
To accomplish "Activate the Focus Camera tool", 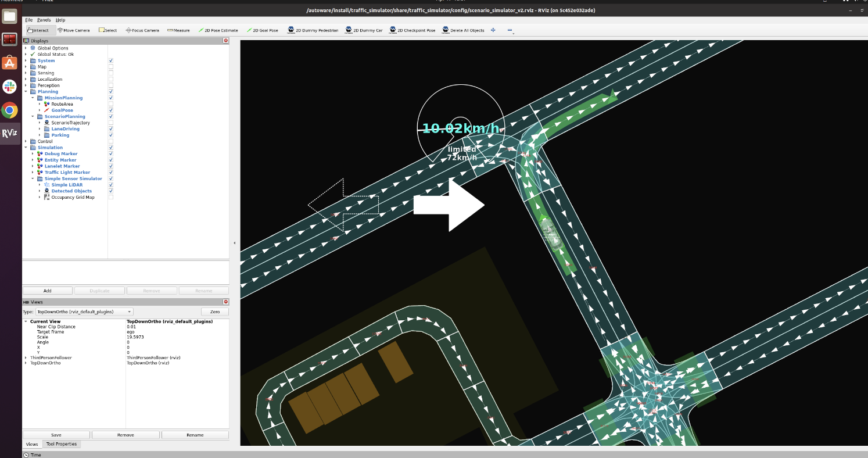I will tap(142, 30).
